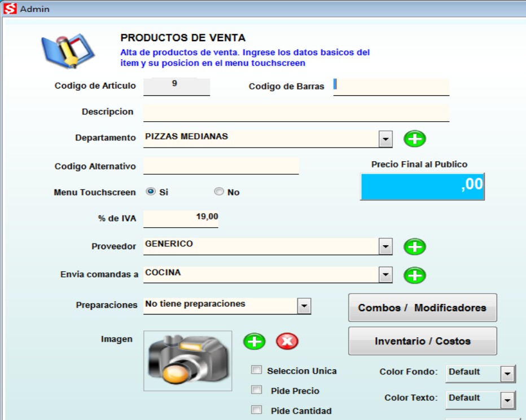Click the % de IVA field
Viewport: 526px width, 420px height.
point(181,219)
